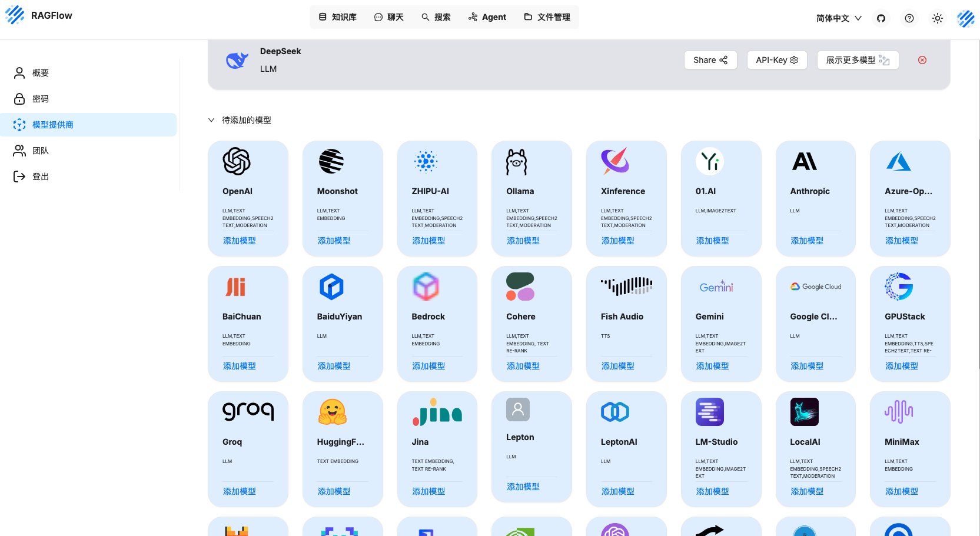Image resolution: width=980 pixels, height=536 pixels.
Task: Click the MiniMax waveform icon
Action: [x=899, y=412]
